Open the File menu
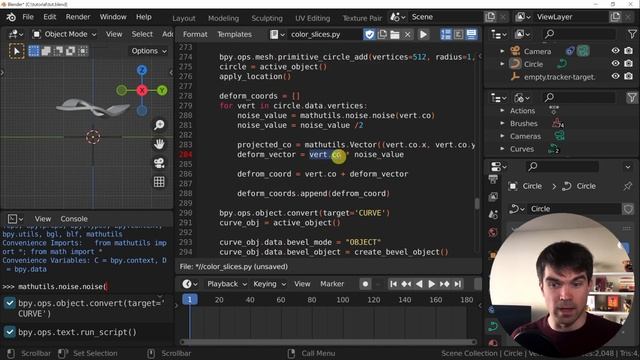The height and width of the screenshot is (360, 640). pos(28,17)
